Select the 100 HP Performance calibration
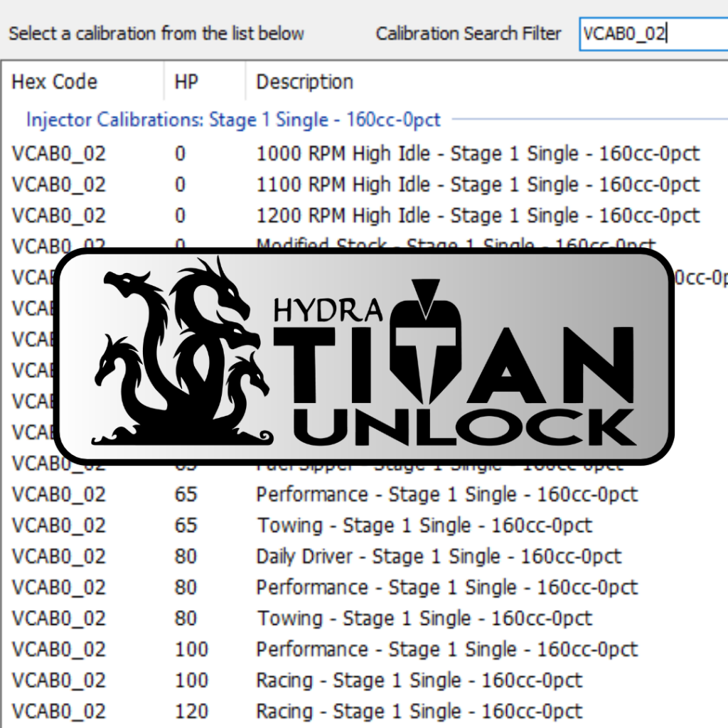The image size is (728, 728). click(x=446, y=649)
